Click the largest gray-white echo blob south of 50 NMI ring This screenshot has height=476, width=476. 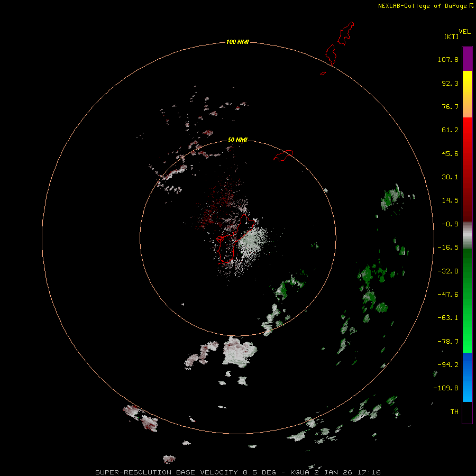[240, 352]
